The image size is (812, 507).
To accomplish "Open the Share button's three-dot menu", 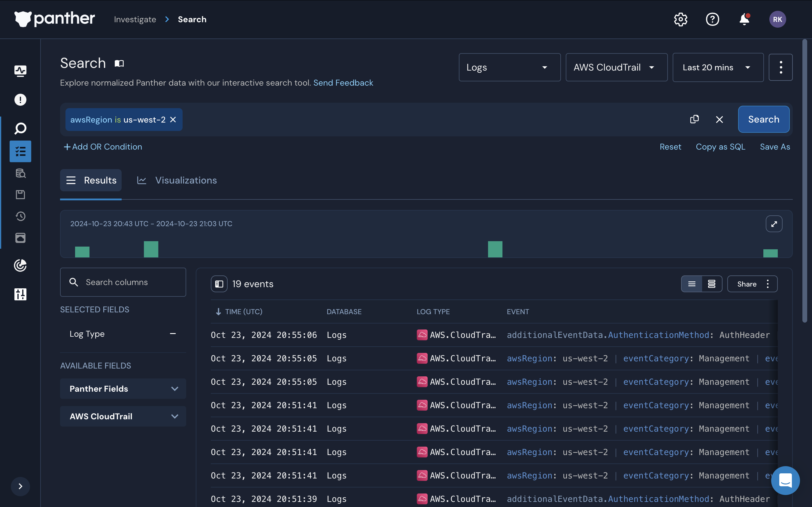I will pyautogui.click(x=768, y=284).
